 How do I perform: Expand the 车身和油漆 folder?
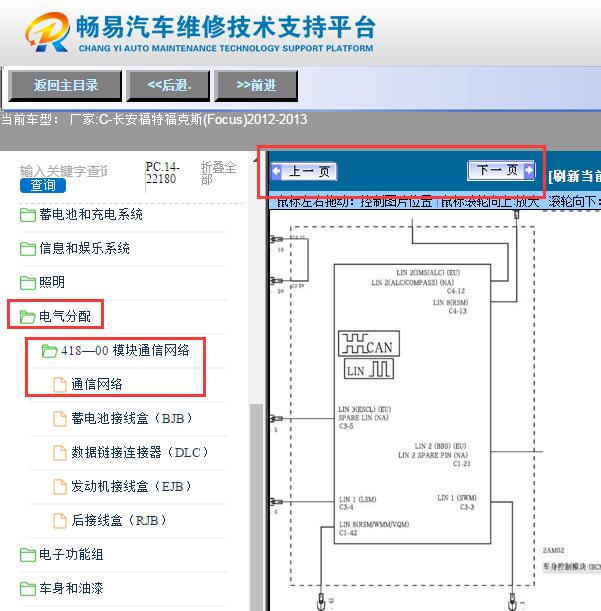[x=71, y=588]
